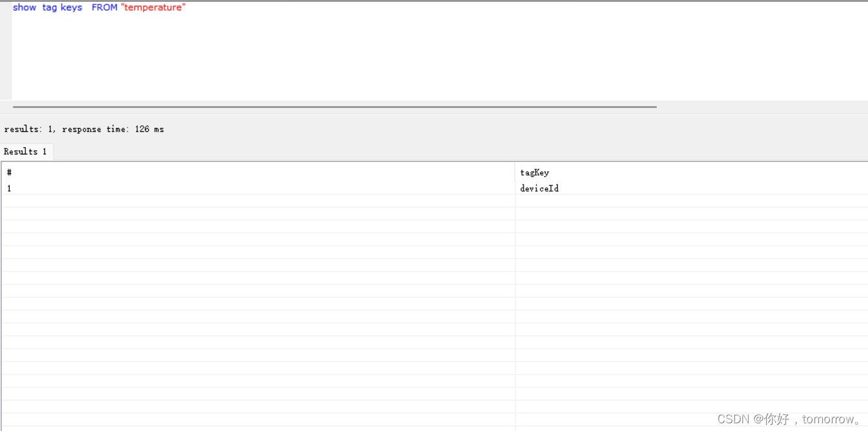The width and height of the screenshot is (868, 431).
Task: Switch to the Results 1 tab
Action: pos(26,151)
